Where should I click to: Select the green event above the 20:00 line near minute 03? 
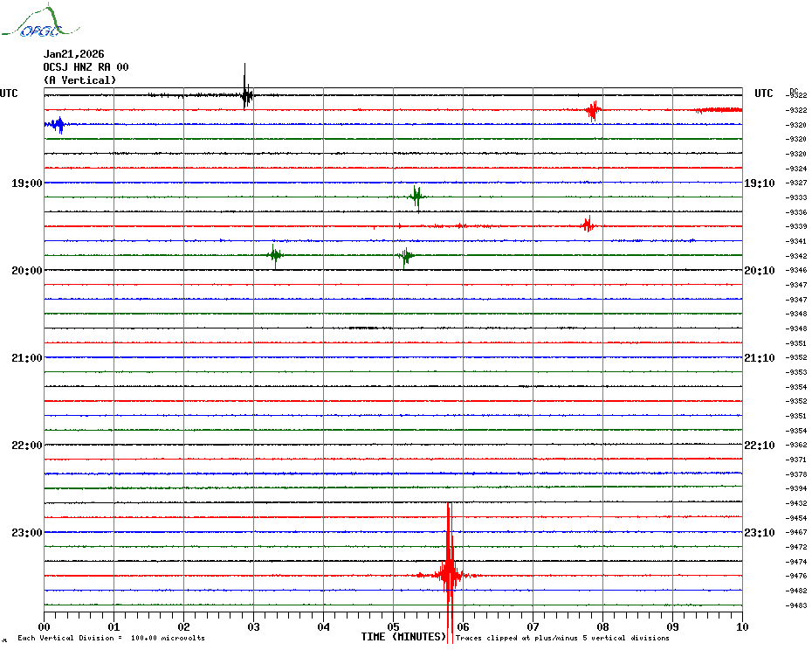[275, 255]
